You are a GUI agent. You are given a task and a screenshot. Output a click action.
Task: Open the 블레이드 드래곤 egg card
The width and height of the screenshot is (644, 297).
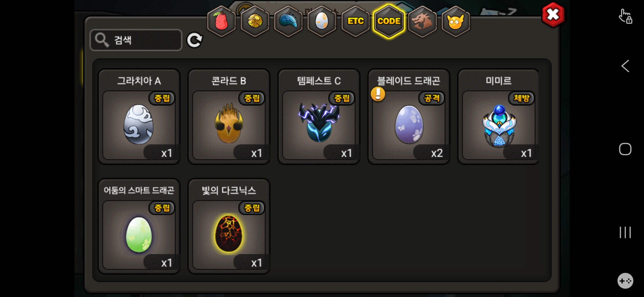pyautogui.click(x=409, y=117)
